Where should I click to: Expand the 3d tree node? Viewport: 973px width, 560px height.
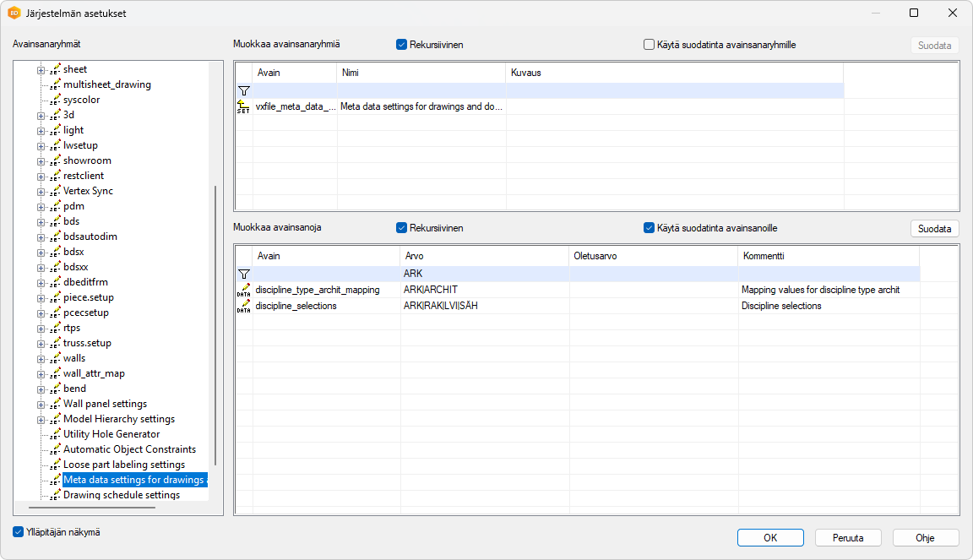[x=41, y=116]
